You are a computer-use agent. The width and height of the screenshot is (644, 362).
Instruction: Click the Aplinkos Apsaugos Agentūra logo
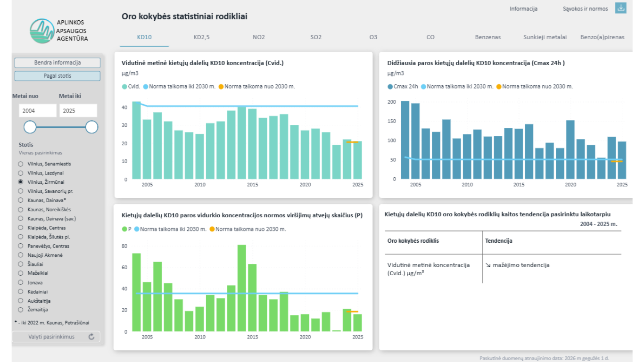58,31
